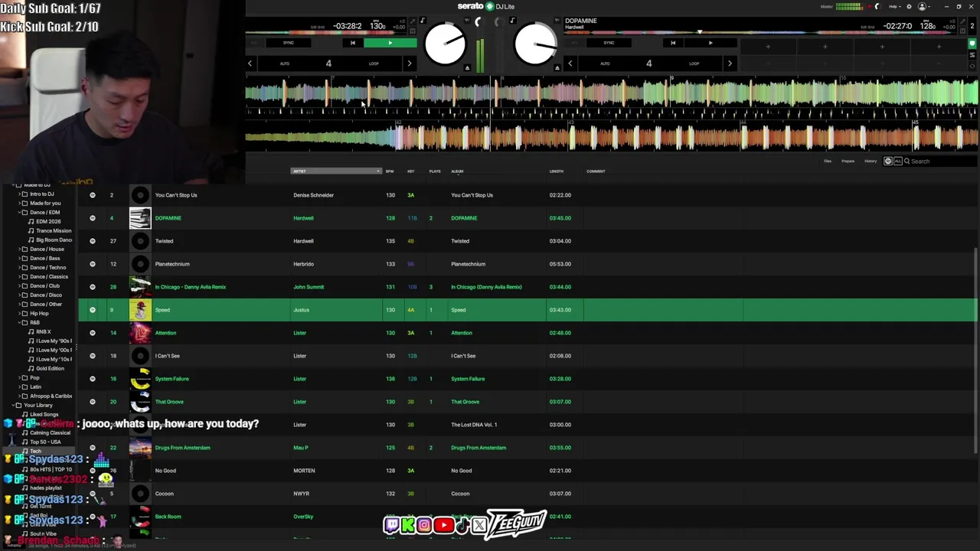Click the left deck virtual platter
Screen dimensions: 980x551
445,44
